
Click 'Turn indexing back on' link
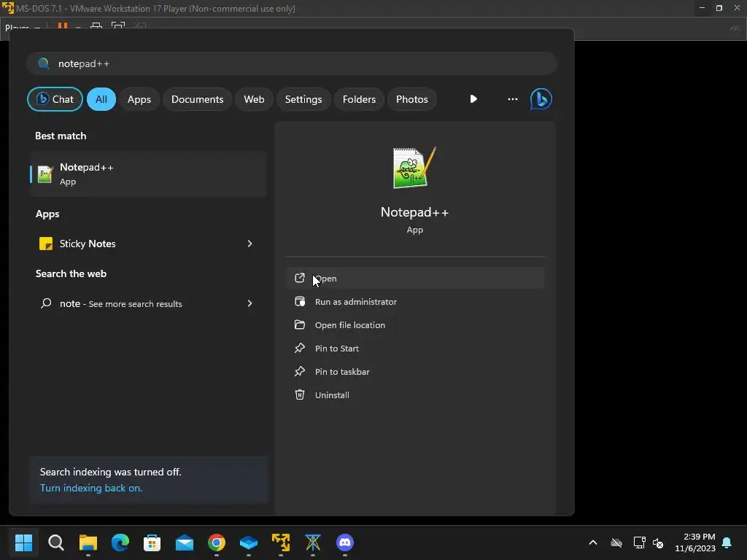click(x=91, y=488)
